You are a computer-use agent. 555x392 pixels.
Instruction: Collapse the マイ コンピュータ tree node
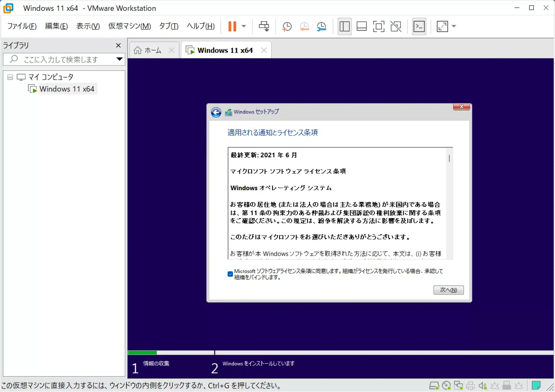point(10,77)
